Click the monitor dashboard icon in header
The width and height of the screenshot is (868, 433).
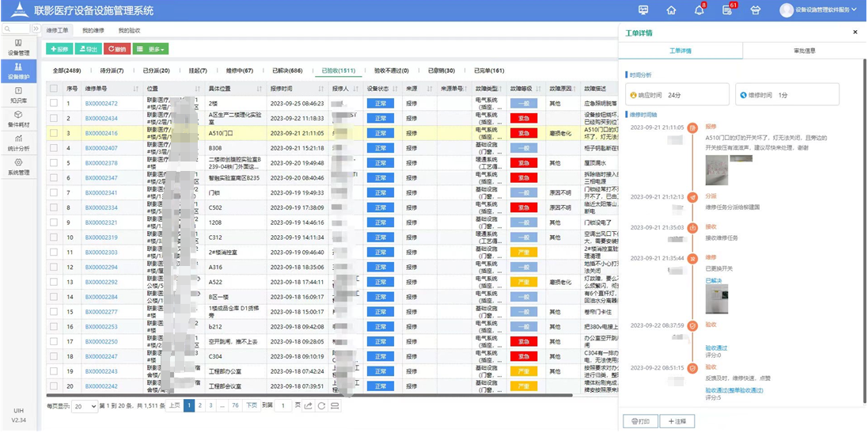tap(643, 10)
